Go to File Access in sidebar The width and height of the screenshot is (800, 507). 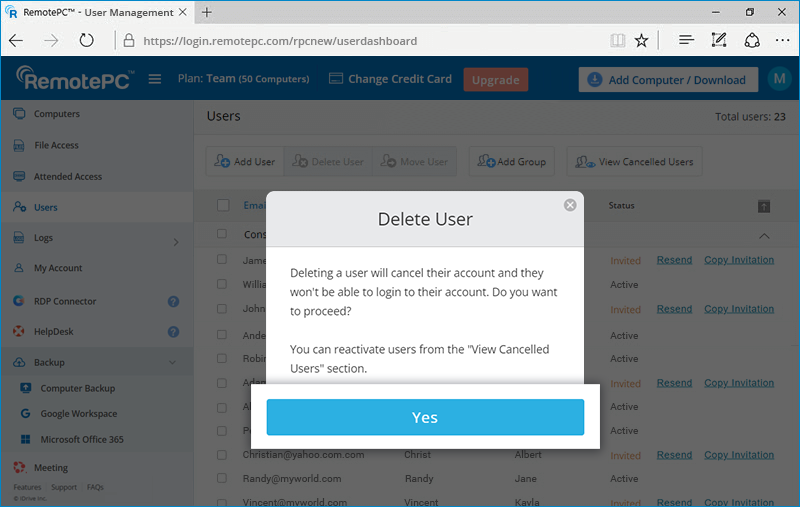(x=56, y=145)
